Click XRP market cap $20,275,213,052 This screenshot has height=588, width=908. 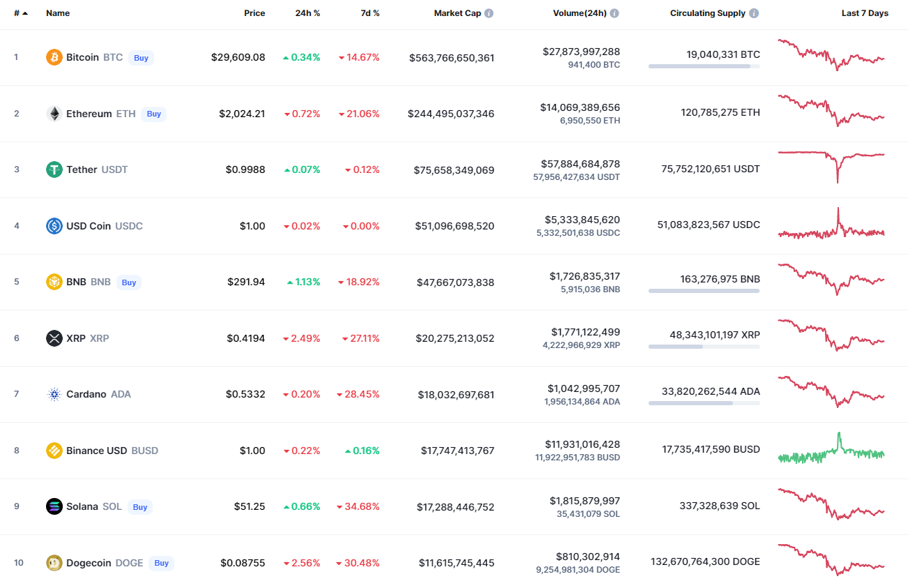(456, 338)
